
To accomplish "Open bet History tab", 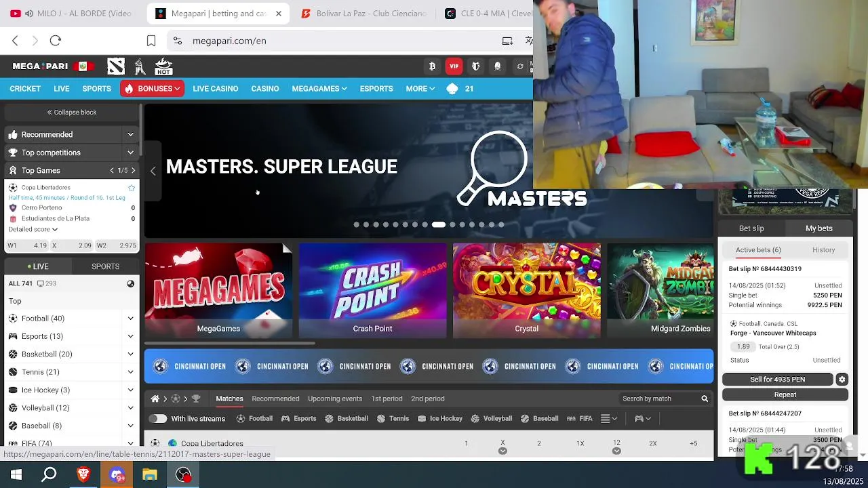I will pos(824,250).
